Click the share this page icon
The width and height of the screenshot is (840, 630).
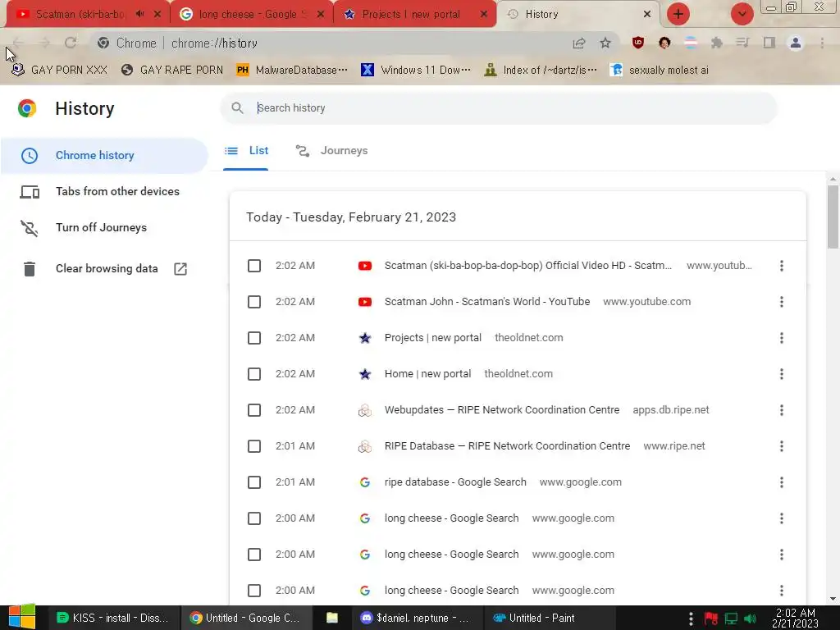578,43
